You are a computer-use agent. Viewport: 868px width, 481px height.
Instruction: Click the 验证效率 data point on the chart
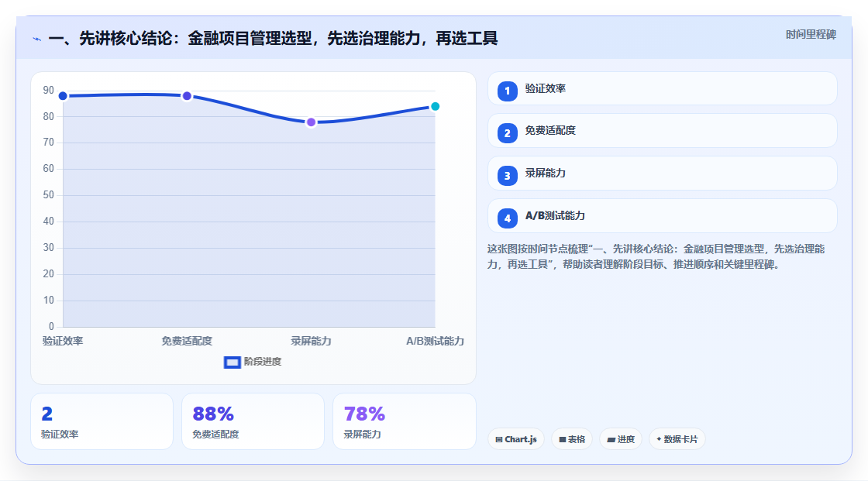pos(63,96)
